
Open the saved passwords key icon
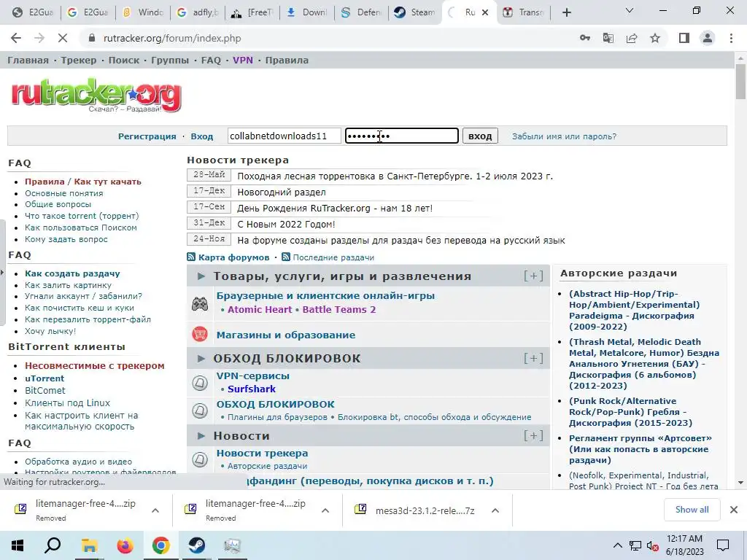click(585, 38)
